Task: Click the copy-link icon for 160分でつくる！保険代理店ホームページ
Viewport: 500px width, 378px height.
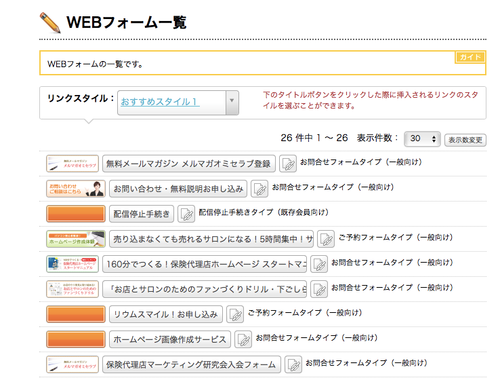Action: tap(319, 264)
